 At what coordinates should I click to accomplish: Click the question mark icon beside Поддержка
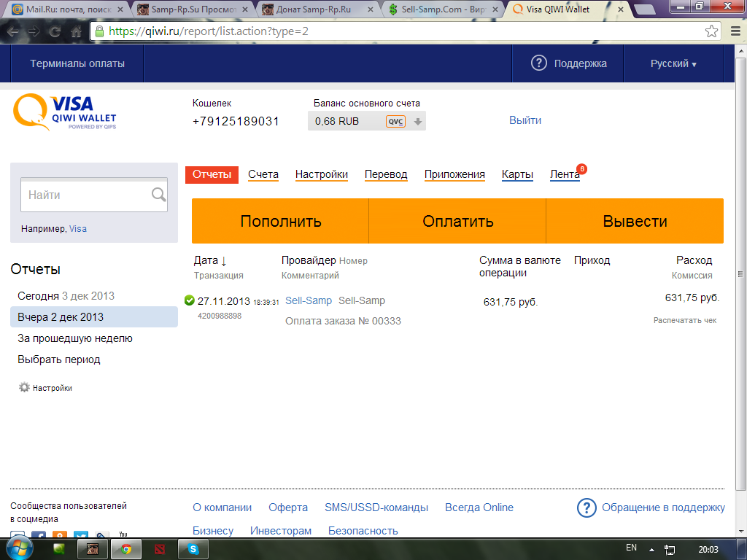pyautogui.click(x=539, y=63)
